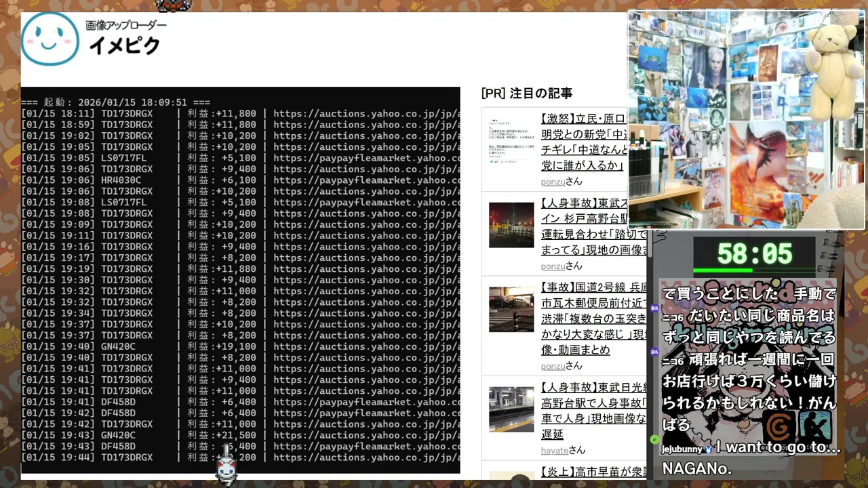This screenshot has width=868, height=488.
Task: Click thumbnail of the 立民・原口 article
Action: (511, 140)
